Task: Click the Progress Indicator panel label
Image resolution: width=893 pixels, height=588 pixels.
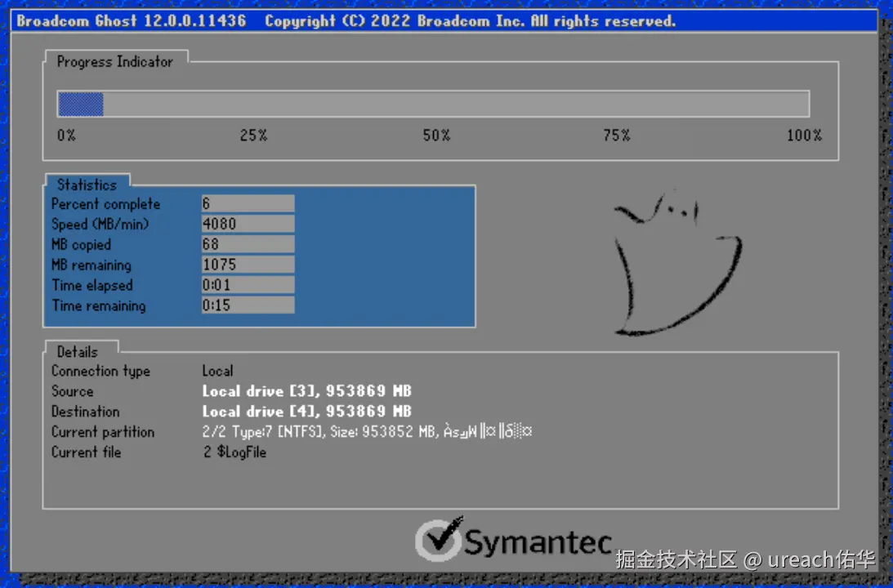Action: coord(116,61)
